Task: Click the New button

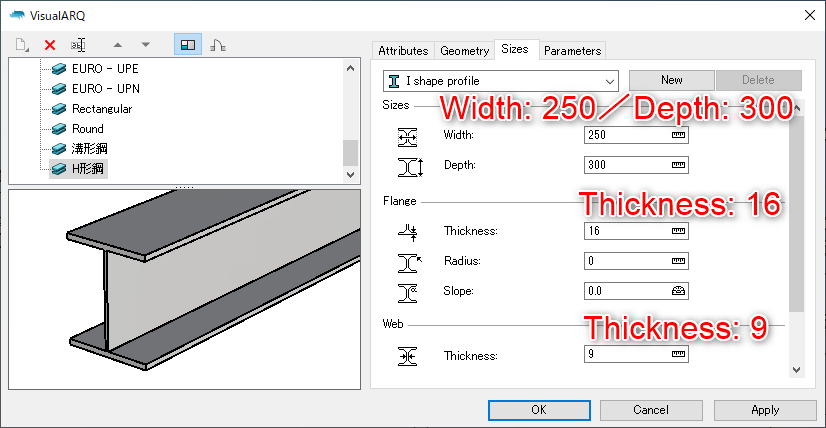Action: [672, 80]
